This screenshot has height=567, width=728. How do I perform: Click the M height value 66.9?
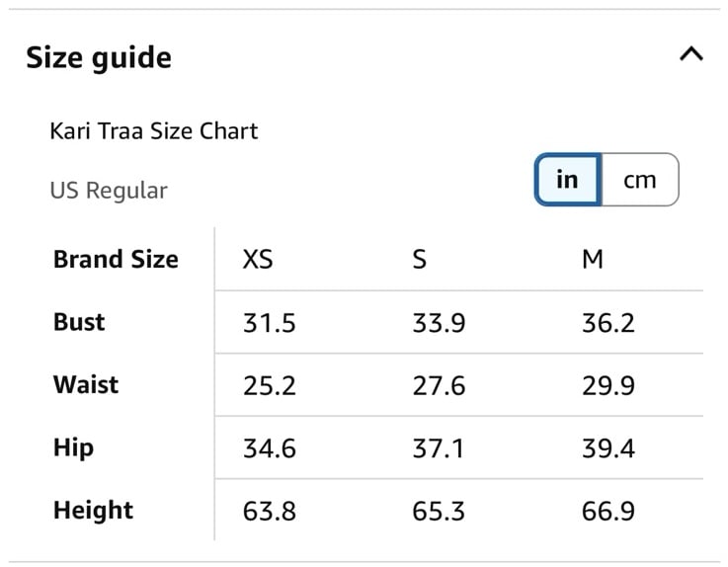[x=608, y=512]
